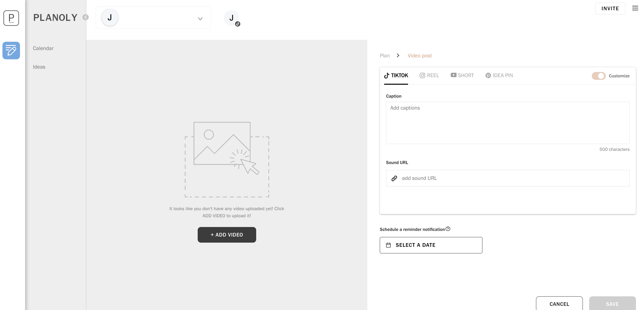Click into the Add captions text area
This screenshot has height=310, width=644.
pos(507,123)
